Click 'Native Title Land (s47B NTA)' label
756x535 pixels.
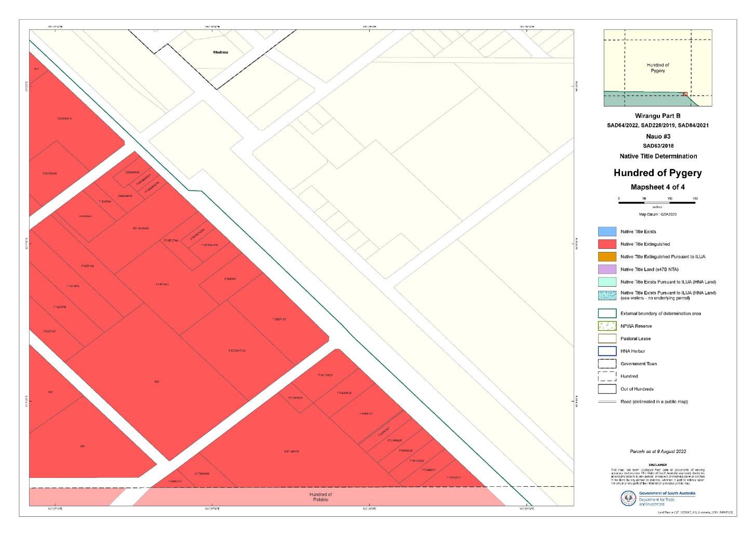coord(649,269)
